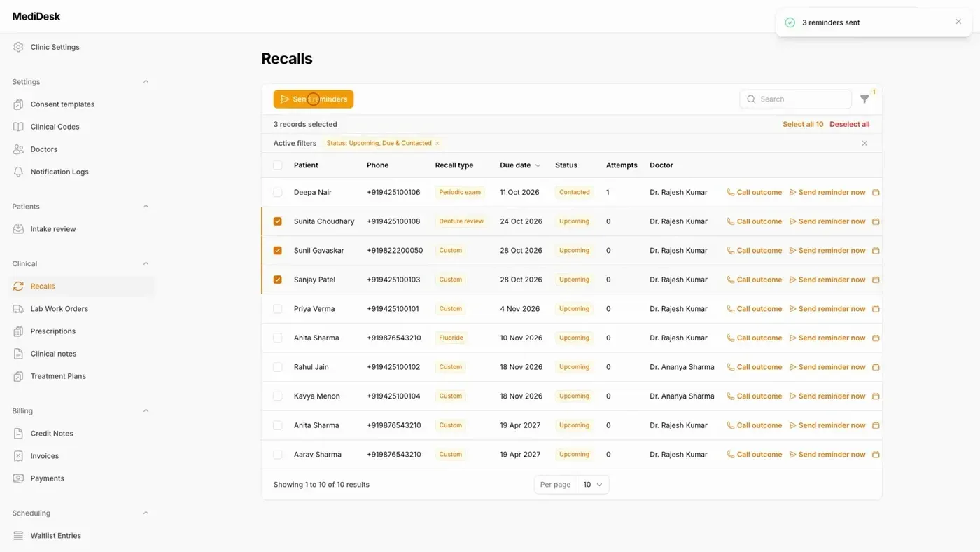Click Call outcome for Kavya Menon
The width and height of the screenshot is (980, 552).
pos(755,396)
